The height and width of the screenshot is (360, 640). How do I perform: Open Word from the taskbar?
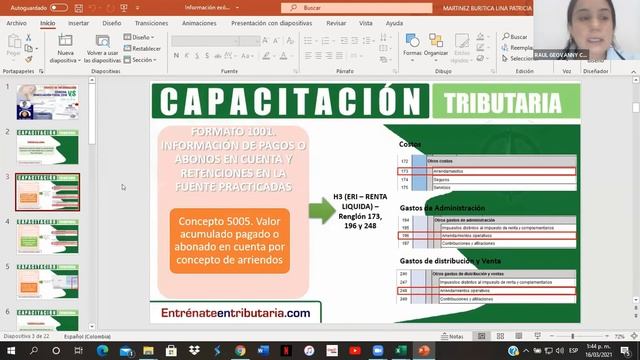(263, 351)
